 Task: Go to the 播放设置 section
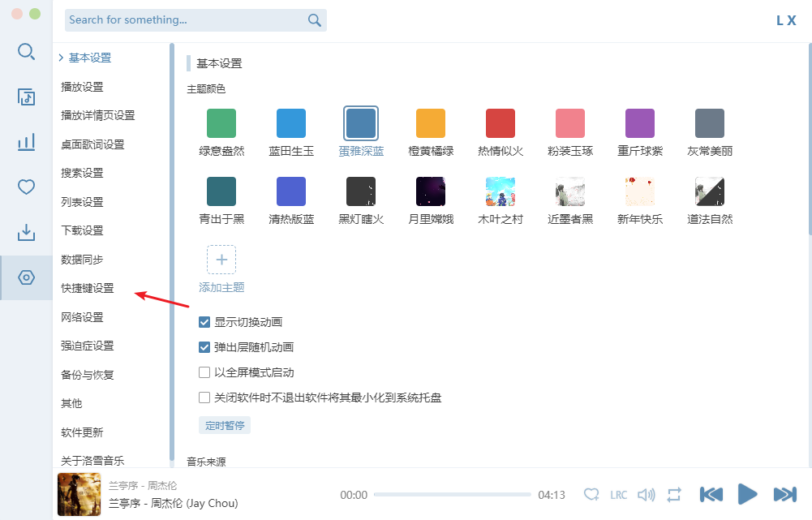82,87
